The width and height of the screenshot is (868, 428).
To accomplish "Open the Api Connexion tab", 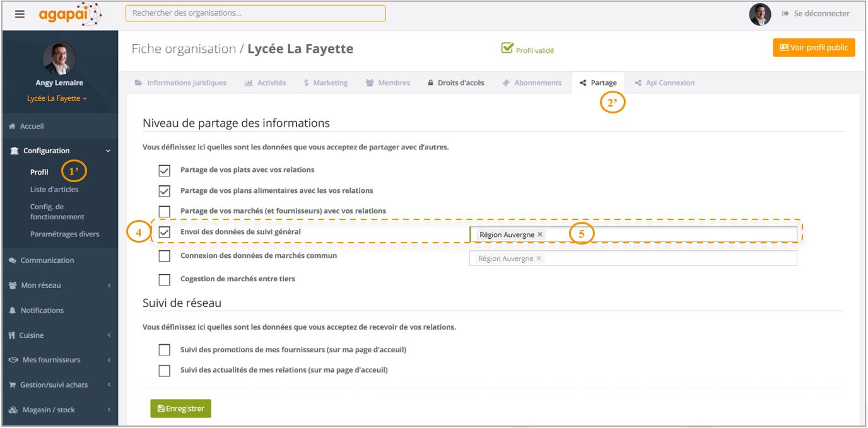I will click(x=669, y=83).
